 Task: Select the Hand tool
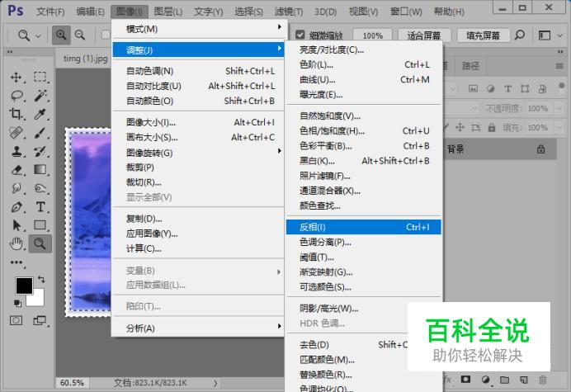17,243
